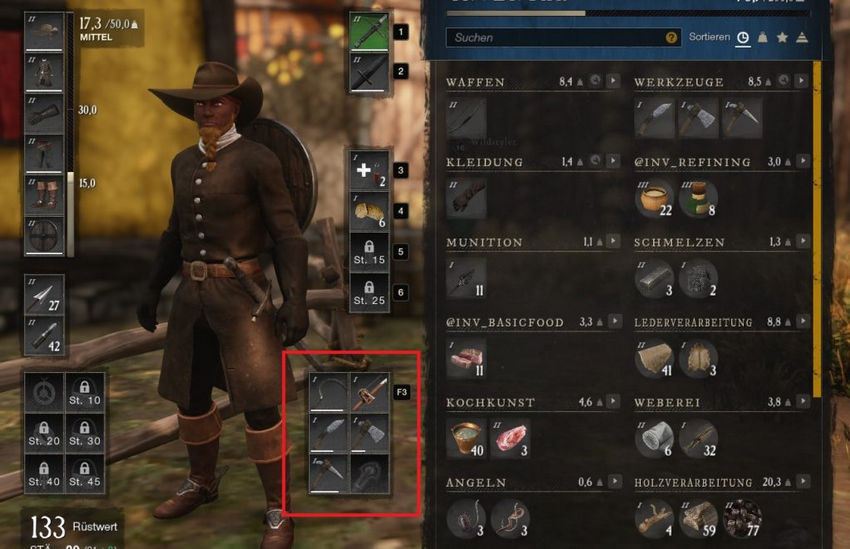Click the round shield equipment slot
850x549 pixels.
click(44, 236)
